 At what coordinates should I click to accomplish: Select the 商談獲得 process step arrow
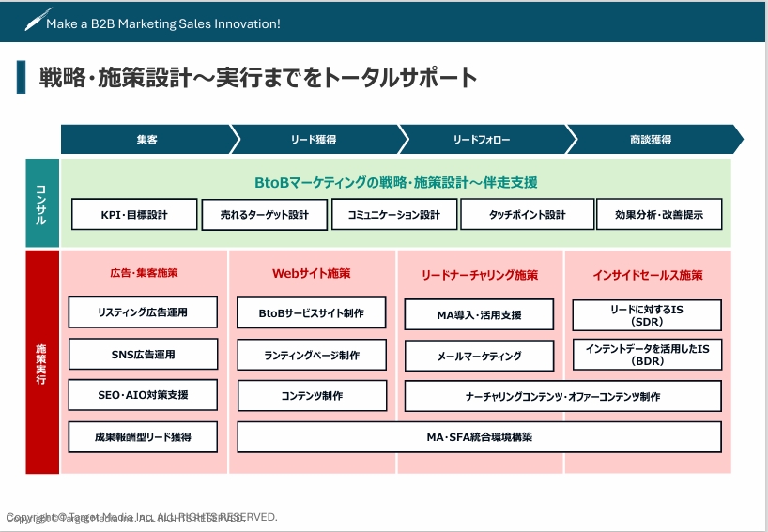click(x=651, y=140)
